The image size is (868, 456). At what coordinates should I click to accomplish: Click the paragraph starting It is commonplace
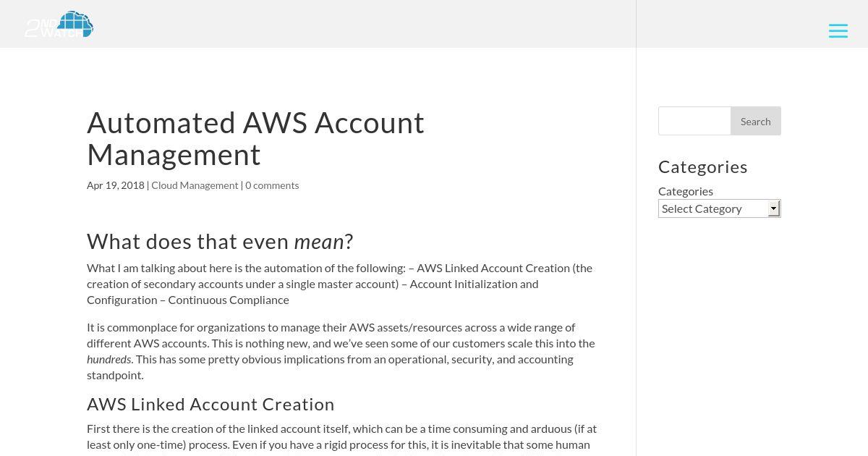(341, 351)
